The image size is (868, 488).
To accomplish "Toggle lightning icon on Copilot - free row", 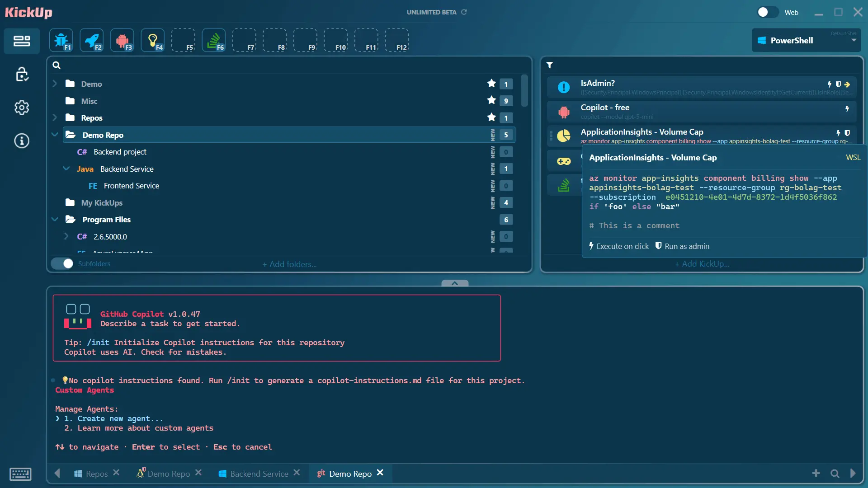I will pyautogui.click(x=847, y=108).
